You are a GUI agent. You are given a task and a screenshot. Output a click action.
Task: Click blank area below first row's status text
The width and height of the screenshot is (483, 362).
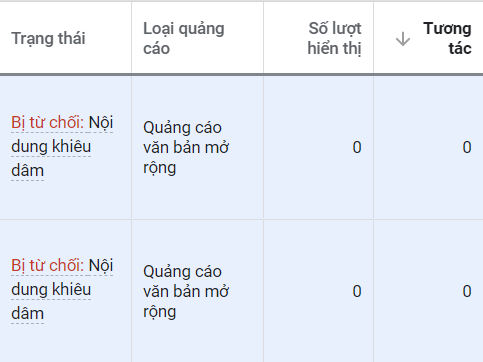(x=65, y=200)
